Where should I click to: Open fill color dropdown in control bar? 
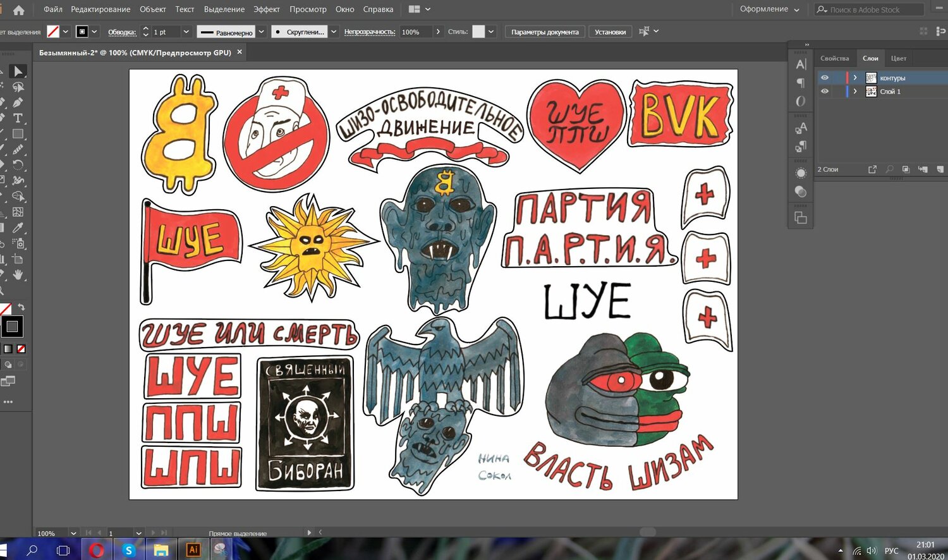(x=65, y=32)
